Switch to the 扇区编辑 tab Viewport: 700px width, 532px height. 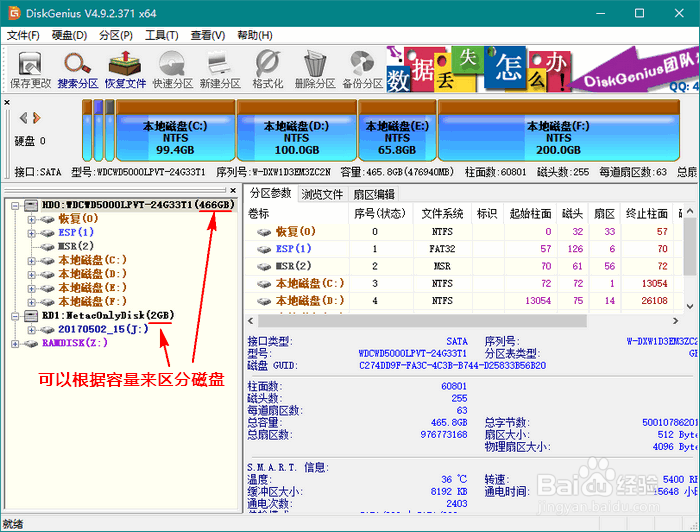pos(374,194)
